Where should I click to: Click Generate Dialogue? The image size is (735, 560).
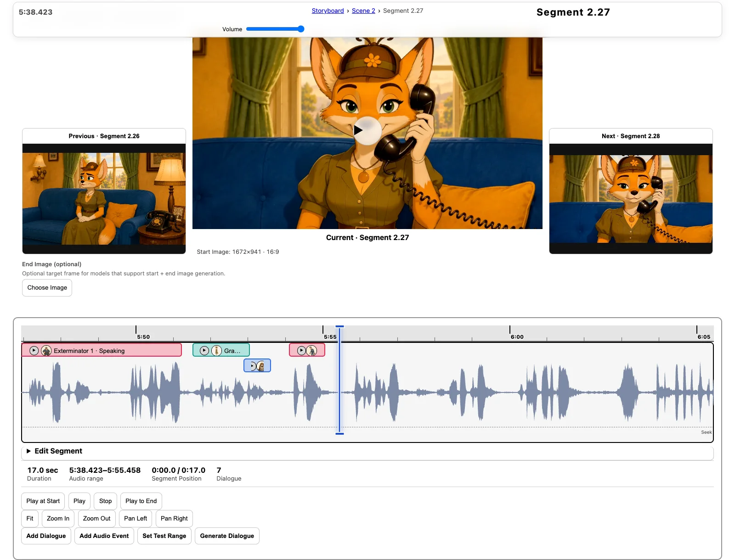click(227, 536)
